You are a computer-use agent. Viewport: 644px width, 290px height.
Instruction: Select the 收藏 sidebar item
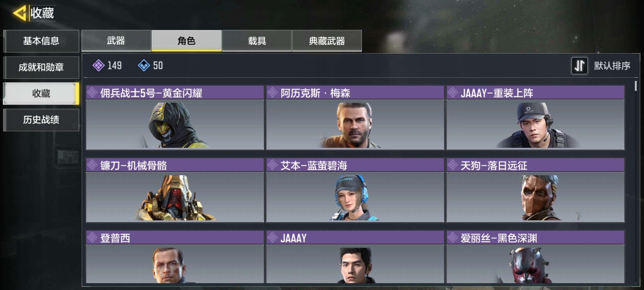click(41, 93)
